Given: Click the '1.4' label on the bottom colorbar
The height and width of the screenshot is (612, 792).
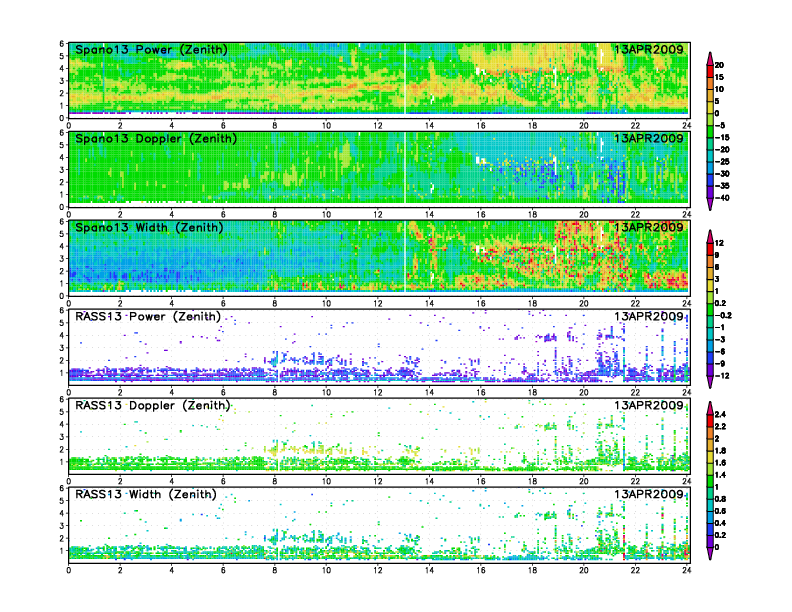Looking at the screenshot, I should (721, 475).
